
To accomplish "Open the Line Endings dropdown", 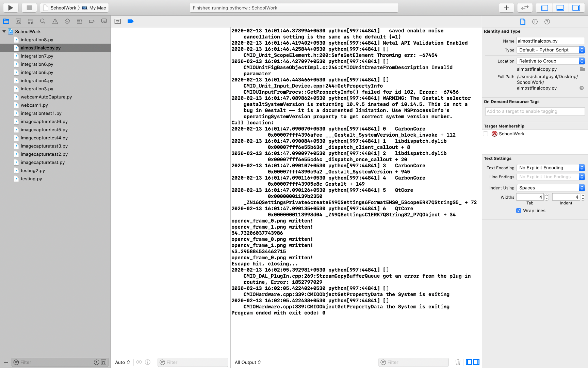I will [551, 177].
